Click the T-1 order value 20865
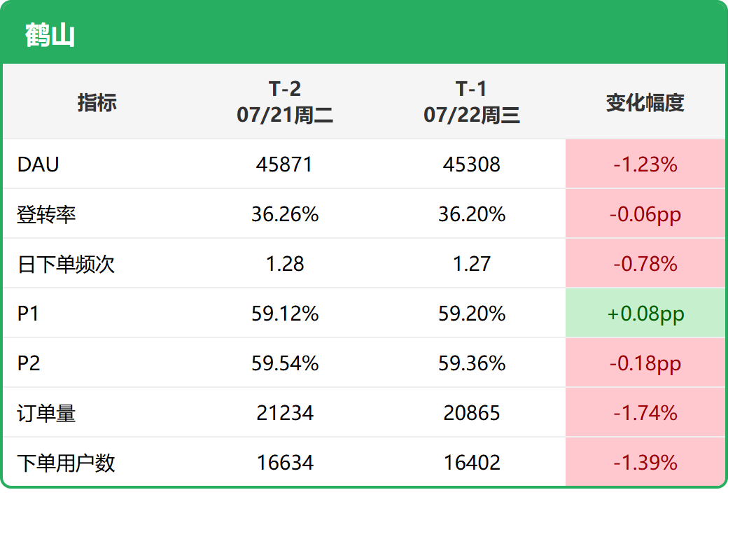The width and height of the screenshot is (756, 560). 472,413
